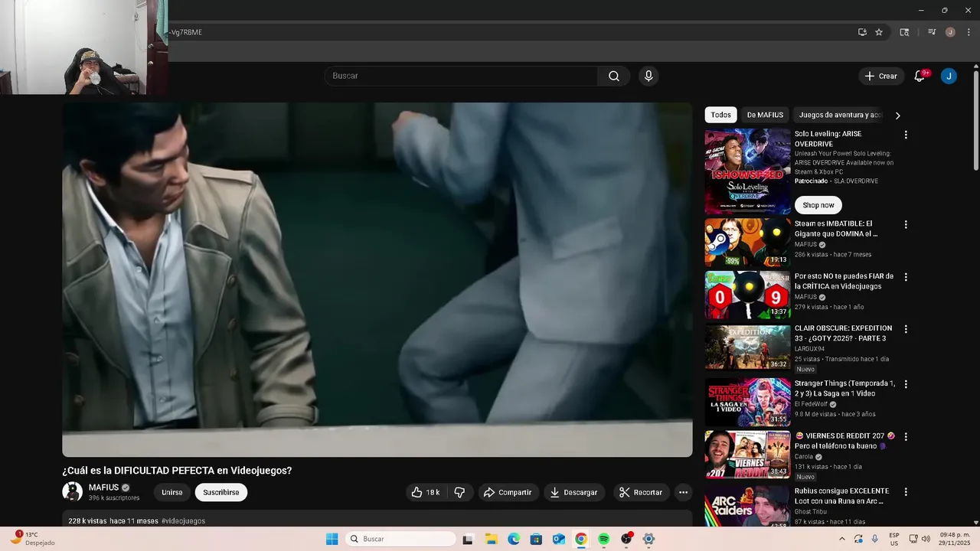The image size is (980, 551).
Task: Show more filter chips with right arrow
Action: tap(897, 116)
